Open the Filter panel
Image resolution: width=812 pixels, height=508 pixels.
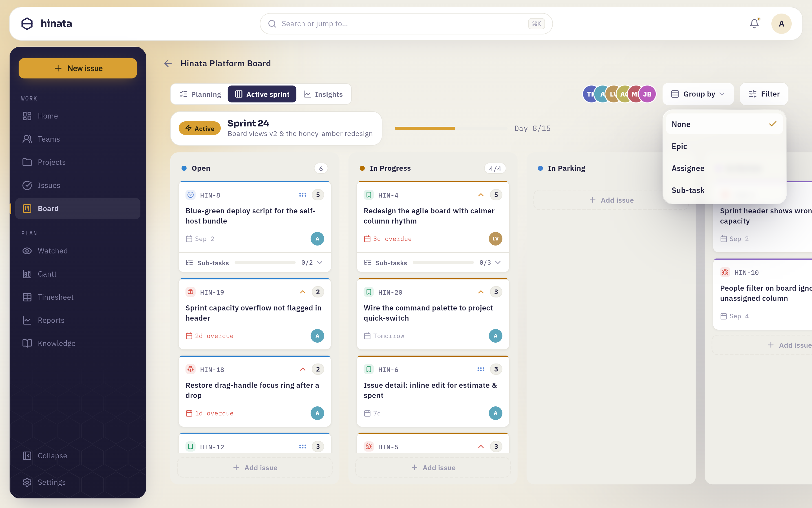click(764, 94)
